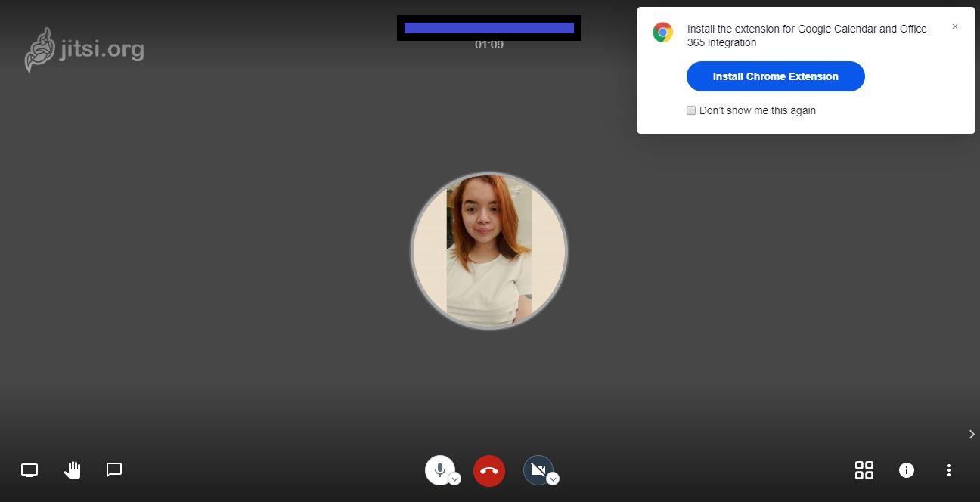Switch to tile view
Screen dimensions: 980x502
(864, 470)
